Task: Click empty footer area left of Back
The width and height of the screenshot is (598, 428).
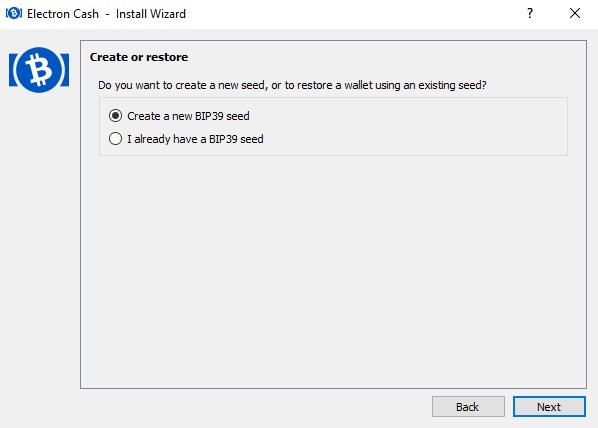Action: [x=252, y=407]
